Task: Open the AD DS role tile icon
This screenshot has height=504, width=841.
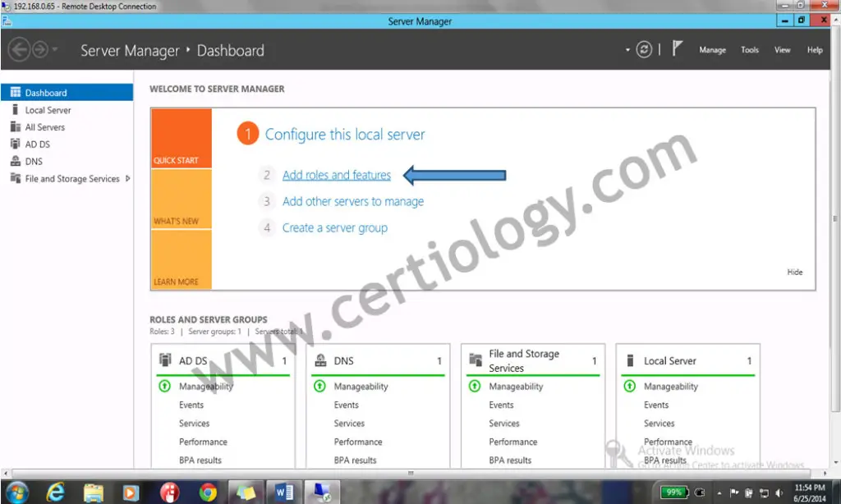Action: pyautogui.click(x=165, y=360)
